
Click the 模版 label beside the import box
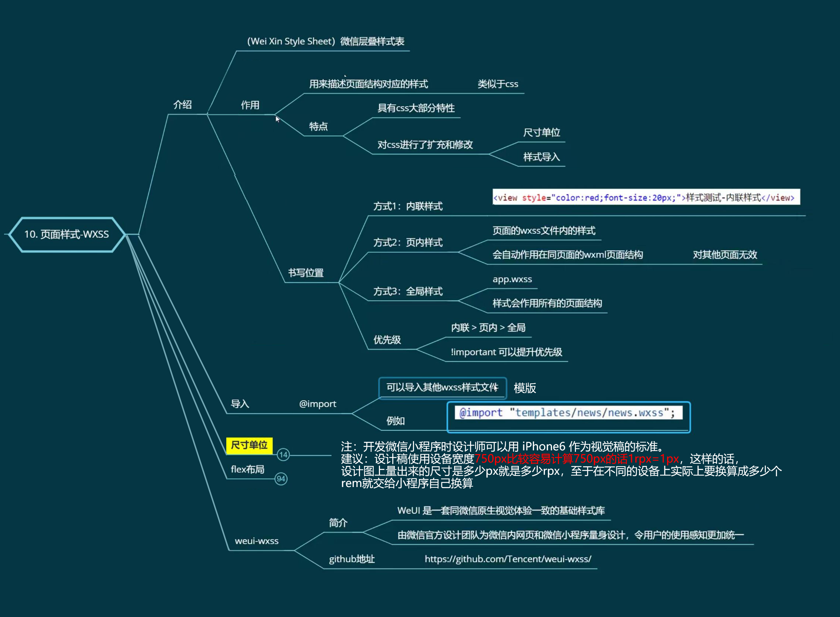click(525, 388)
